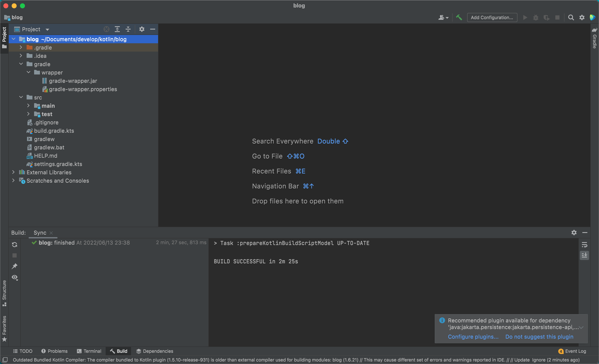The height and width of the screenshot is (364, 599).
Task: Open the Gradle tool window on right edge
Action: pos(595,38)
